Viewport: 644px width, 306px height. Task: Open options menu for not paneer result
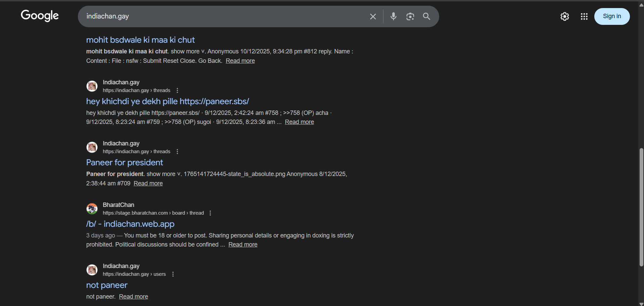coord(173,274)
